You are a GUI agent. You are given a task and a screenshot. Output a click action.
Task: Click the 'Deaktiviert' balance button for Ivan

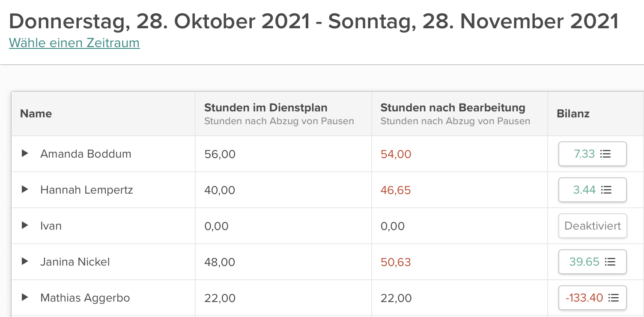click(x=593, y=226)
